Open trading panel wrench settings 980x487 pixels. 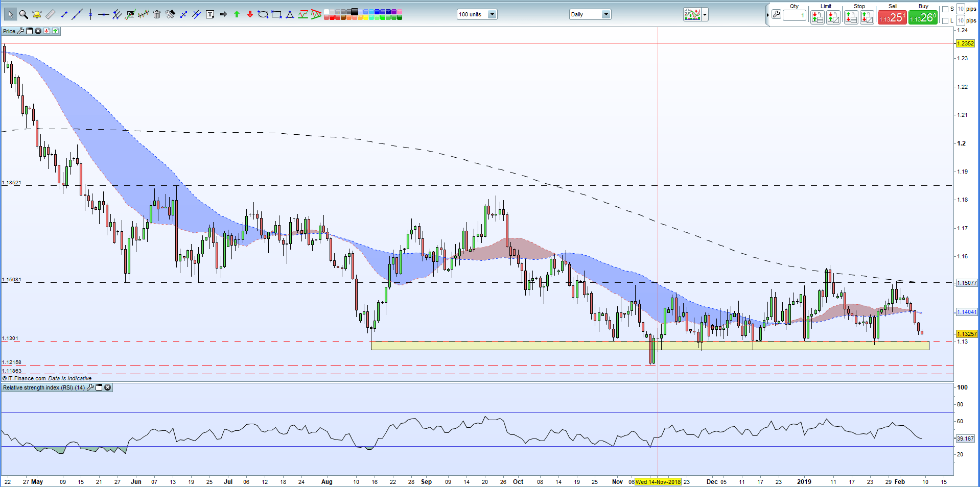(x=776, y=14)
